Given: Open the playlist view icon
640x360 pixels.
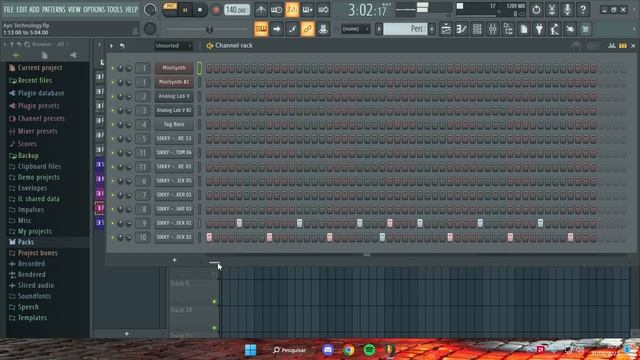Looking at the screenshot, I should pyautogui.click(x=446, y=29).
